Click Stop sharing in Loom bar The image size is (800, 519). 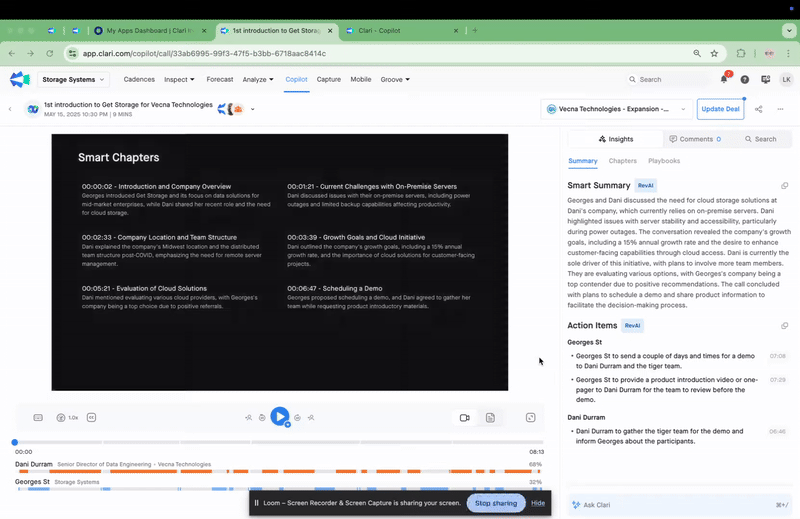tap(496, 503)
